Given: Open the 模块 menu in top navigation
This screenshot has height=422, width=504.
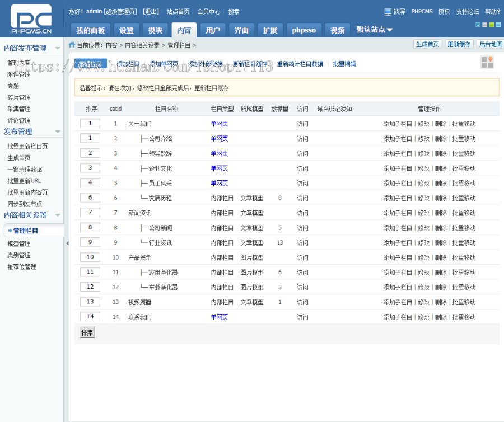Looking at the screenshot, I should pyautogui.click(x=155, y=30).
